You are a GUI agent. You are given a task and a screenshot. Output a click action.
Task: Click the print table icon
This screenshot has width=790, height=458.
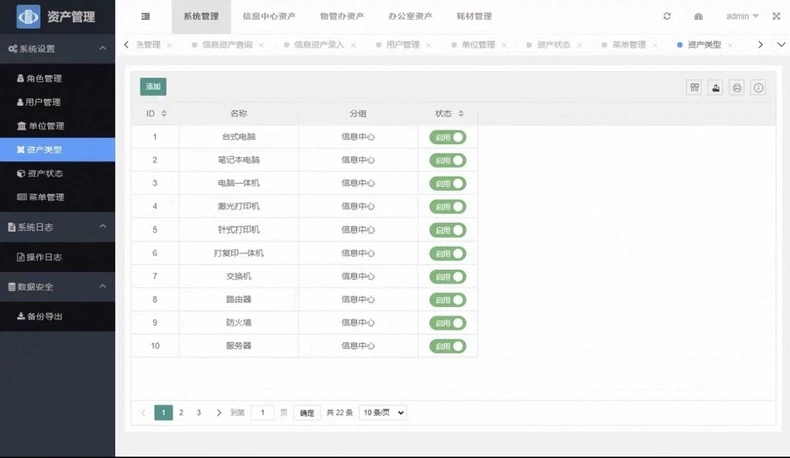pos(737,88)
